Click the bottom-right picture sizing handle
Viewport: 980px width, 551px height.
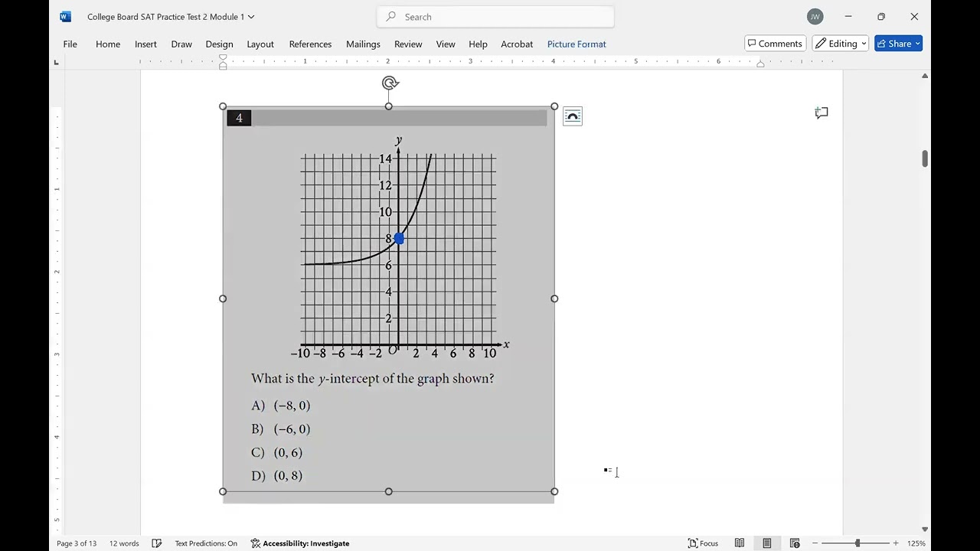click(x=554, y=491)
